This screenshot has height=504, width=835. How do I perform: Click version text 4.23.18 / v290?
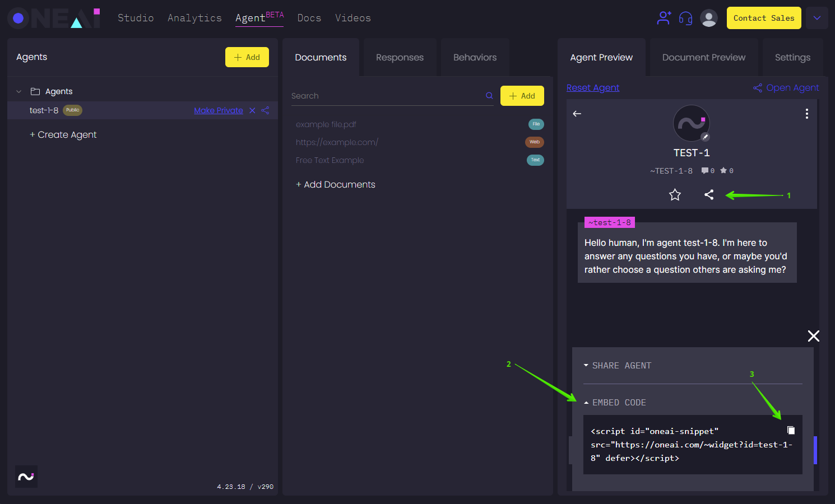click(245, 487)
